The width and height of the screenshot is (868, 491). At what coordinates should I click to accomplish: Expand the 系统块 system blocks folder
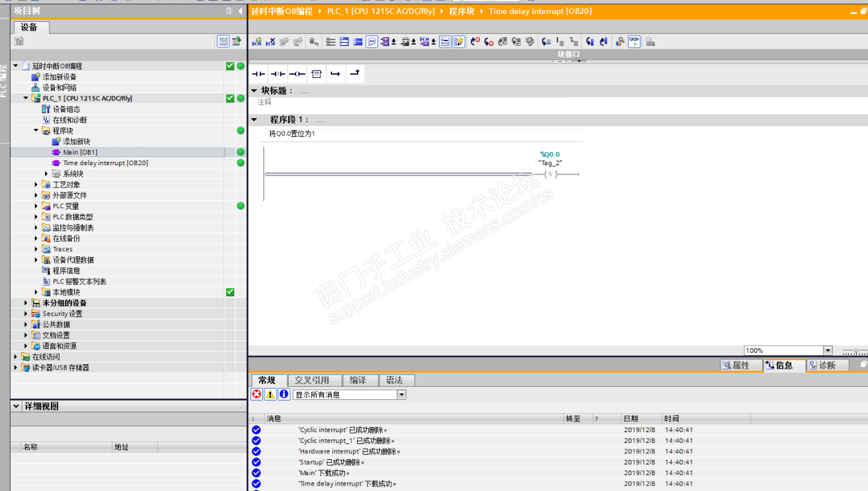click(46, 174)
